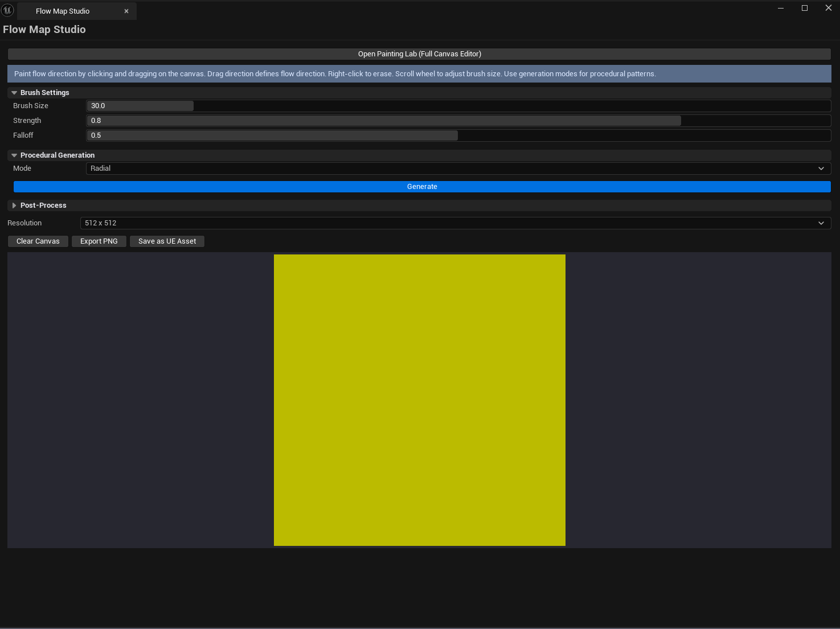Adjust the Brush Size slider
Viewport: 840px width, 629px height.
coord(458,106)
